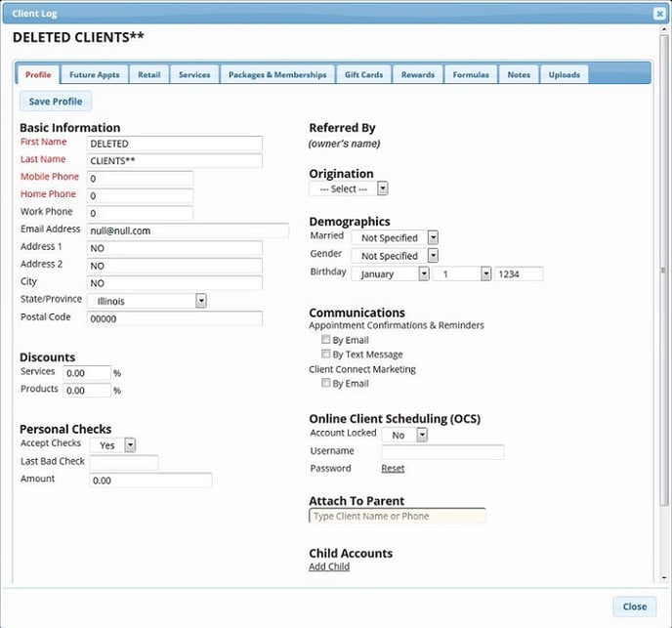Close the Client Log dialog with X icon
Viewport: 672px width, 628px height.
[x=659, y=14]
